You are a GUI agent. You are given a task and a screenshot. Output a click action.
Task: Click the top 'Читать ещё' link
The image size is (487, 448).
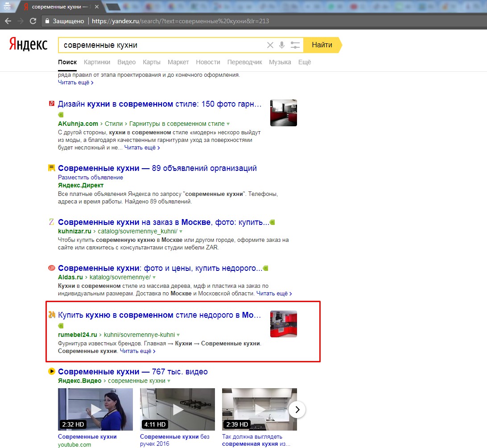[75, 83]
